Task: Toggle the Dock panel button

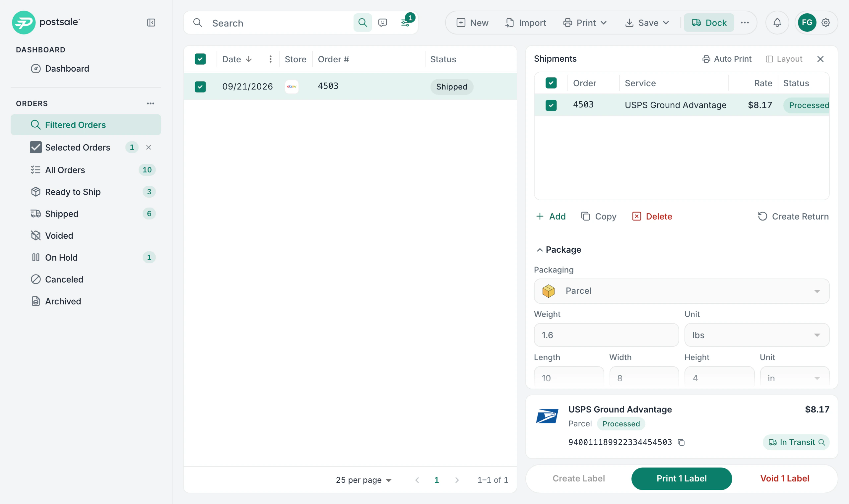Action: coord(709,23)
